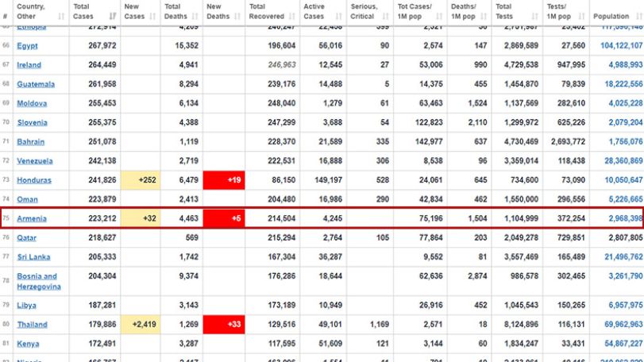Click Ireland's population number link
Viewport: 644px width, 362px height.
(626, 65)
